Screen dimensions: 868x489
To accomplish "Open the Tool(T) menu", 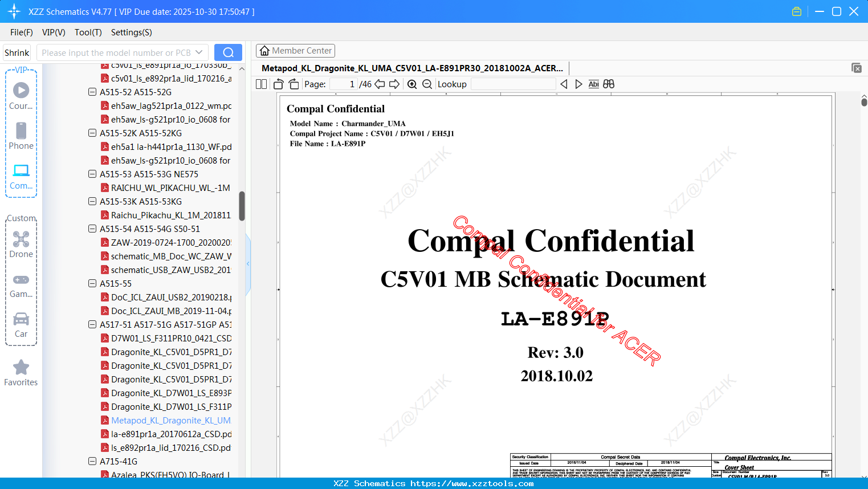I will click(88, 32).
